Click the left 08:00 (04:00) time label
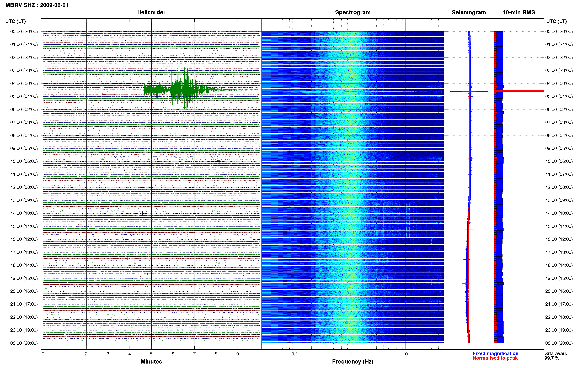The height and width of the screenshot is (368, 588). 24,135
